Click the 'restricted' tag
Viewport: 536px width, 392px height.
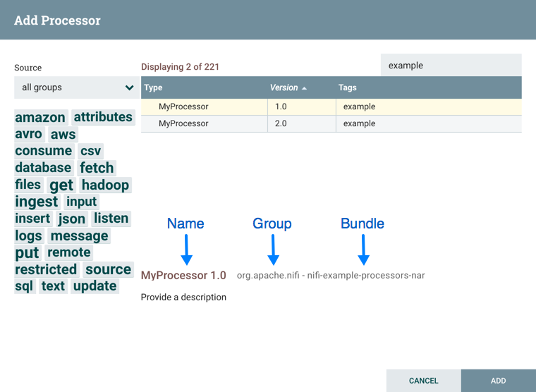(46, 269)
